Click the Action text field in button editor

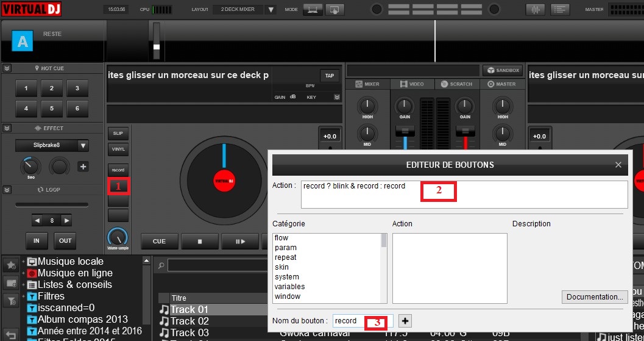click(464, 195)
